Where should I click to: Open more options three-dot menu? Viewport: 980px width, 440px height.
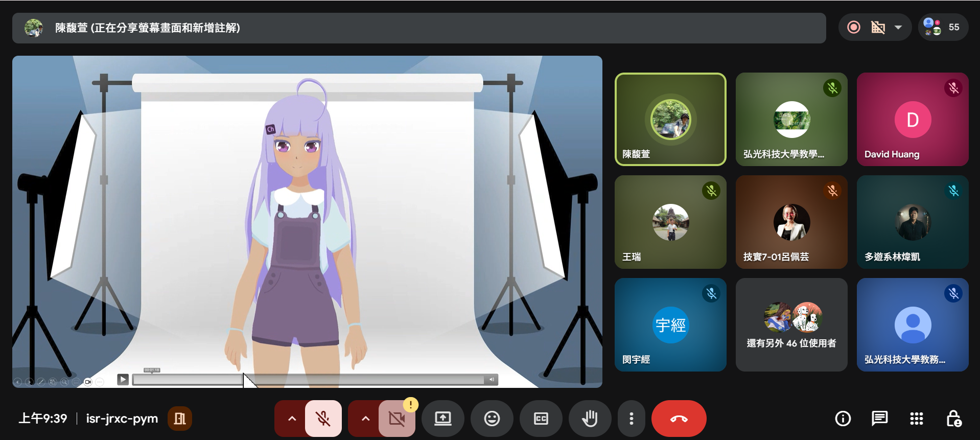pyautogui.click(x=632, y=419)
